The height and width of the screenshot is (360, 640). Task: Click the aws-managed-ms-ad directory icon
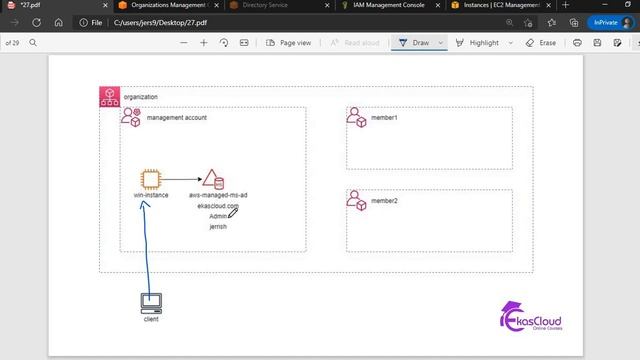click(x=213, y=179)
